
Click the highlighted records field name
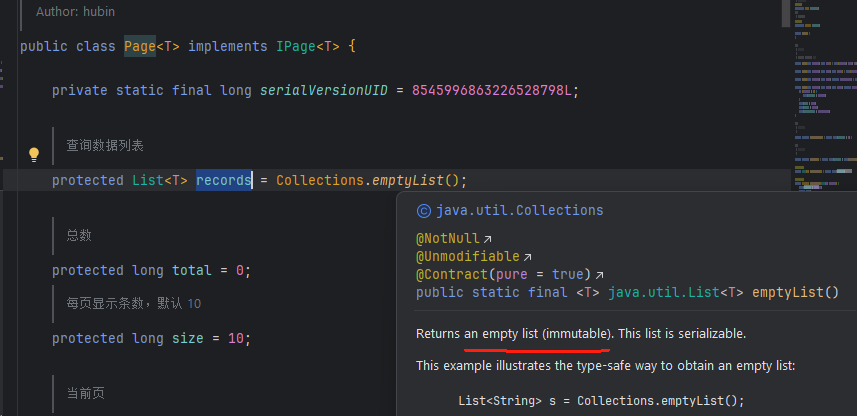point(223,181)
